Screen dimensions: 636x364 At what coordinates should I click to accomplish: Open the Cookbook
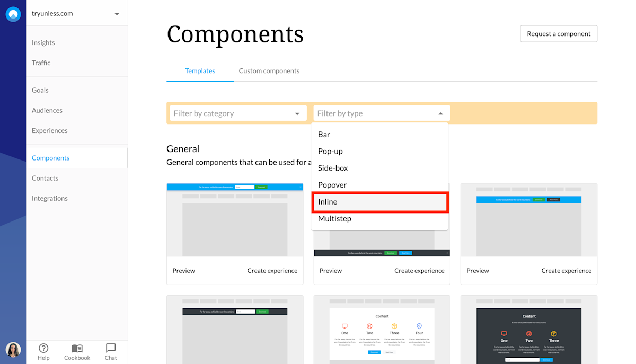77,351
